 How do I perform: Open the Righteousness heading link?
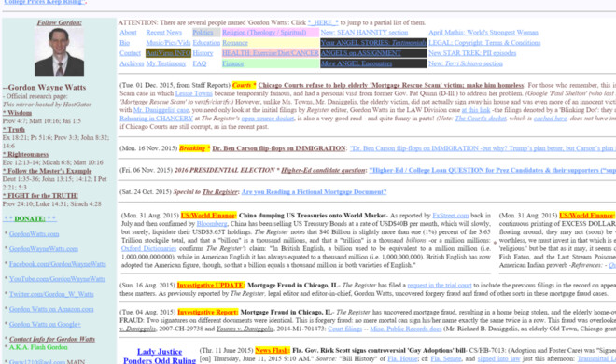25,154
